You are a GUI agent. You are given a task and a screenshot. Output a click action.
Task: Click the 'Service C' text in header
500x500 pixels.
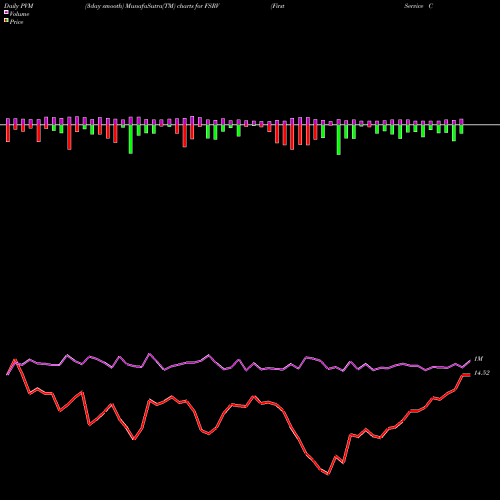419,6
